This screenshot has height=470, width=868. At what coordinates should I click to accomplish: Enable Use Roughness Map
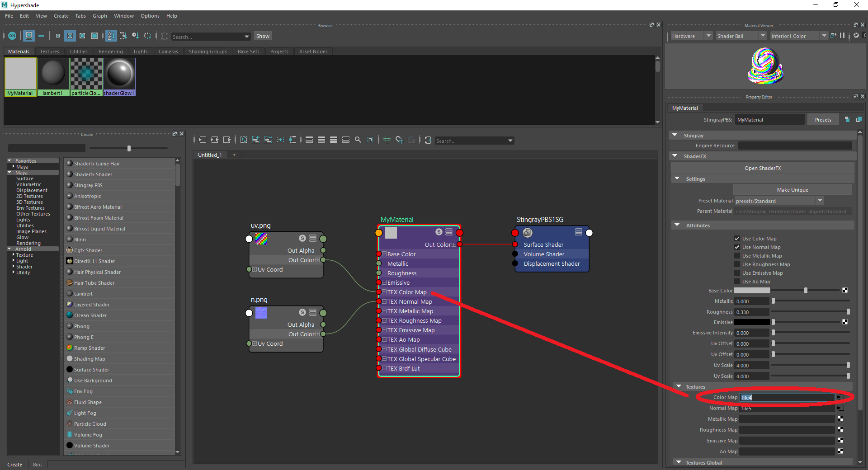pyautogui.click(x=737, y=264)
